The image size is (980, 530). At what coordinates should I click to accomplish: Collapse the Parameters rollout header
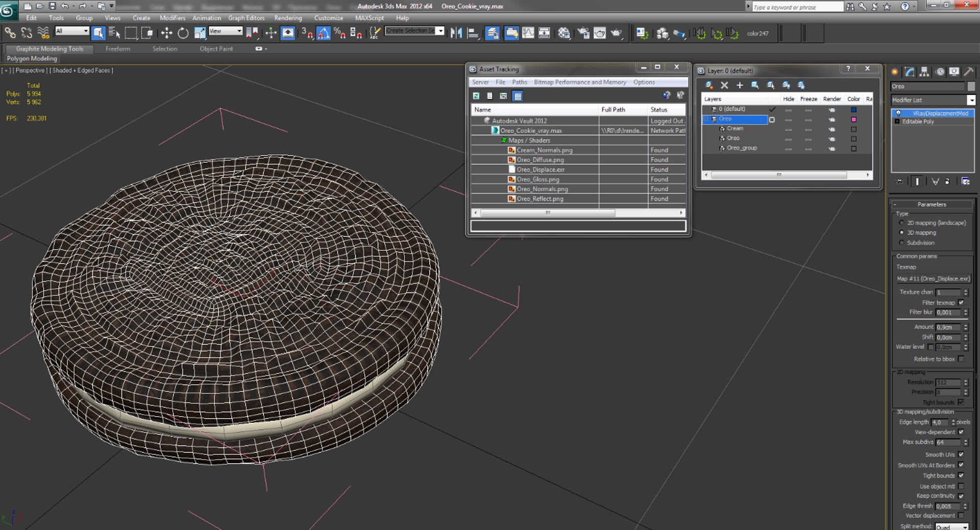pos(932,204)
